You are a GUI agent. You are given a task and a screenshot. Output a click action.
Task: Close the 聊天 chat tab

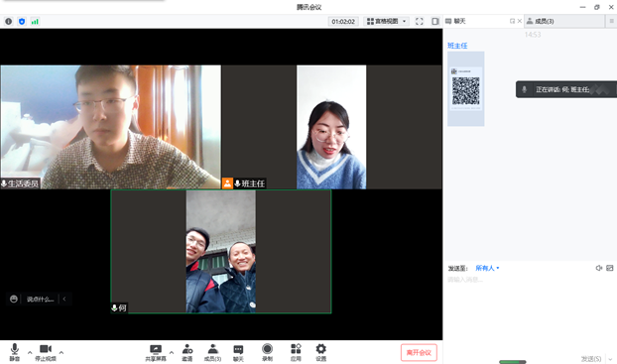click(520, 21)
